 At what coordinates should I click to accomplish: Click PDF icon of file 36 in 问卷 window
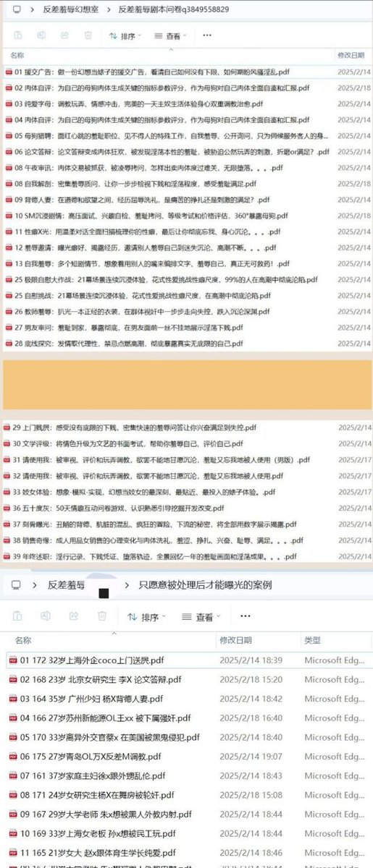pyautogui.click(x=7, y=508)
